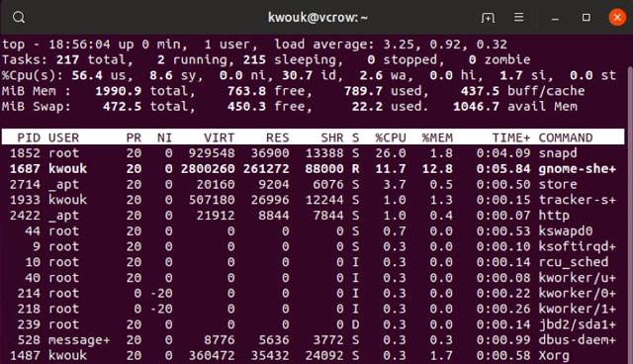The width and height of the screenshot is (633, 364).
Task: Click the %MEM column header
Action: pos(437,137)
